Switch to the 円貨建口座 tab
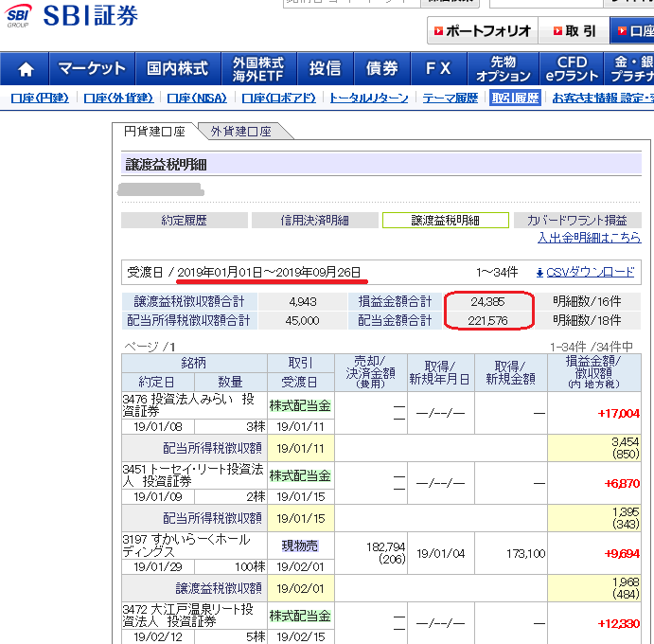Viewport: 654px width, 644px height. (x=154, y=132)
